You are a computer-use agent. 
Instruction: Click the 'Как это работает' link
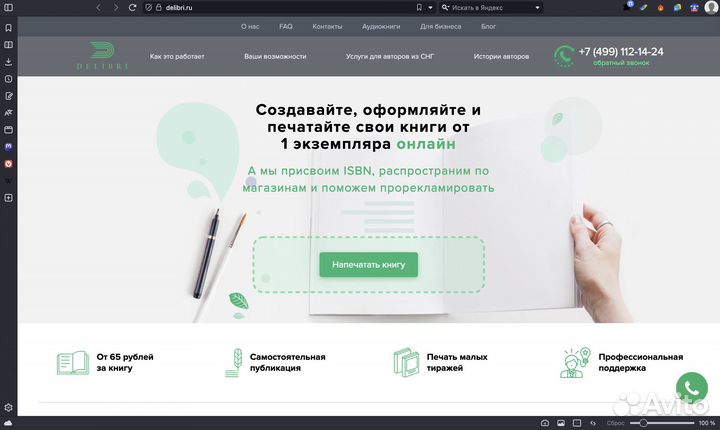177,57
